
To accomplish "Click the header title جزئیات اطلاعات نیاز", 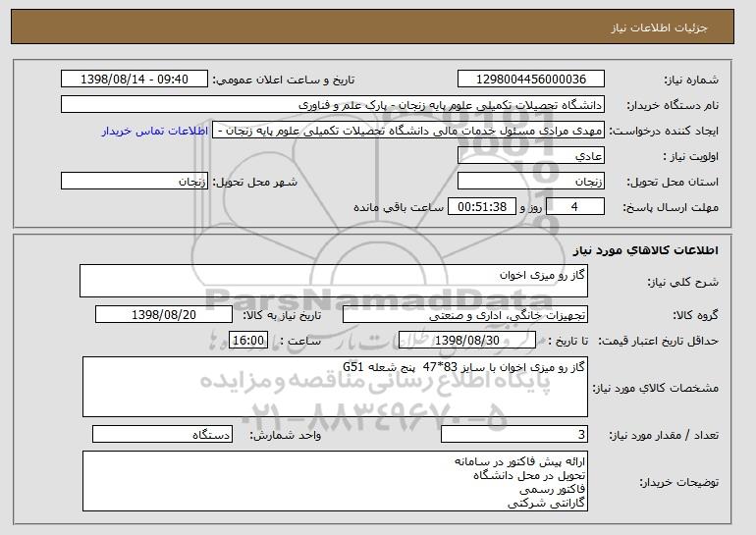I will [x=659, y=27].
